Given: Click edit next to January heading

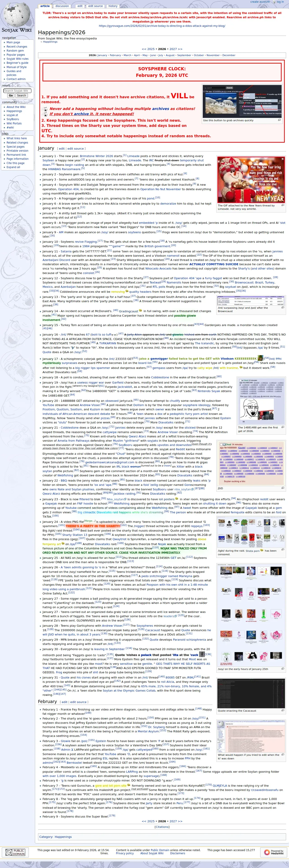Looking at the screenshot, I should [x=62, y=148].
